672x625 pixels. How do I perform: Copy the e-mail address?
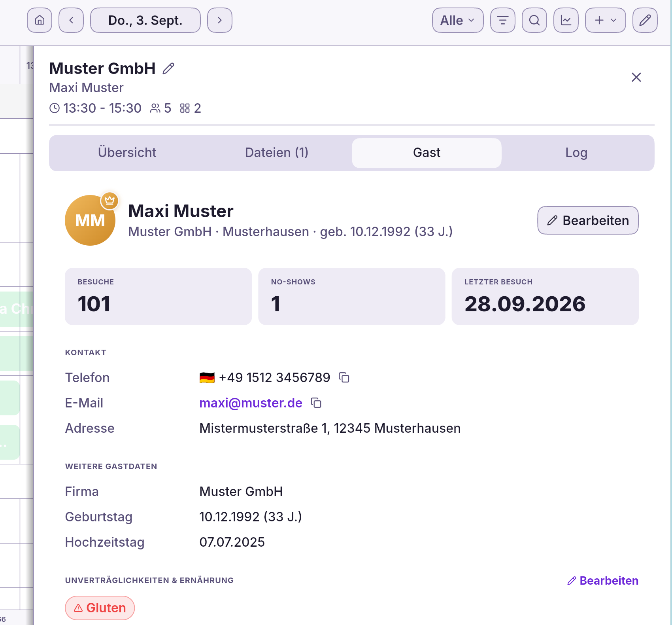pos(316,403)
